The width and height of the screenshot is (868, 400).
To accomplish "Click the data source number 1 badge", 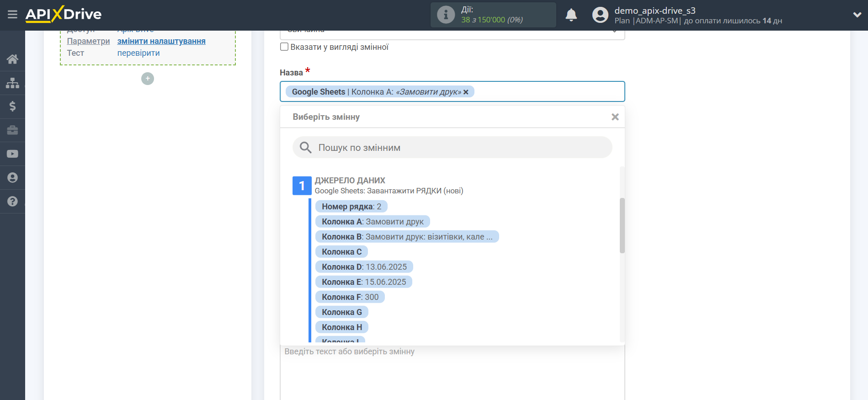I will pyautogui.click(x=302, y=186).
